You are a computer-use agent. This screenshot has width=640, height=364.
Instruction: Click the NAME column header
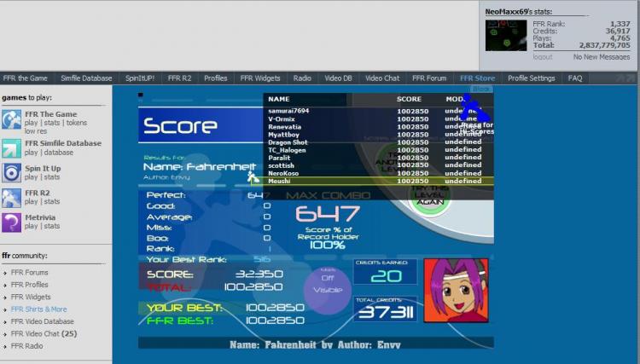coord(279,99)
